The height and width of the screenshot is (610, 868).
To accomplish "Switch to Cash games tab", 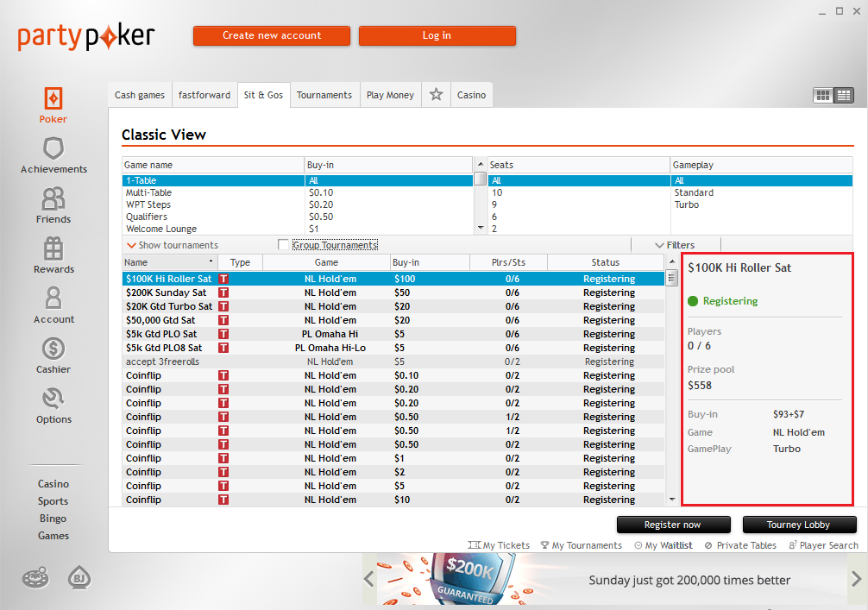I will (140, 95).
